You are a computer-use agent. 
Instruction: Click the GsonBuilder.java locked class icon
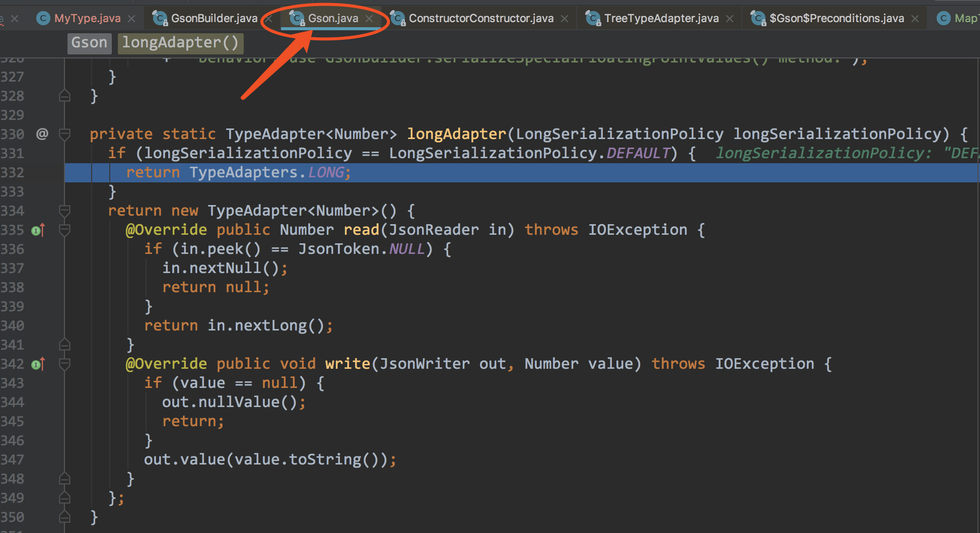point(160,19)
